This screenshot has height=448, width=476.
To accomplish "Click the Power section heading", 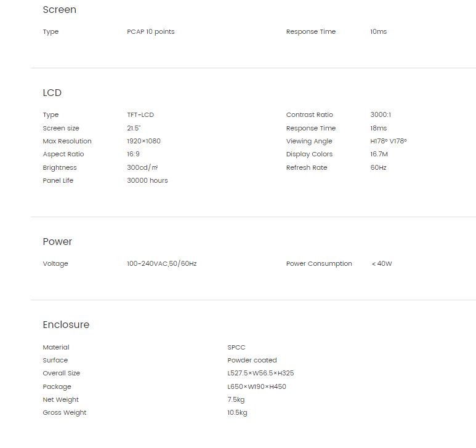I will point(57,242).
